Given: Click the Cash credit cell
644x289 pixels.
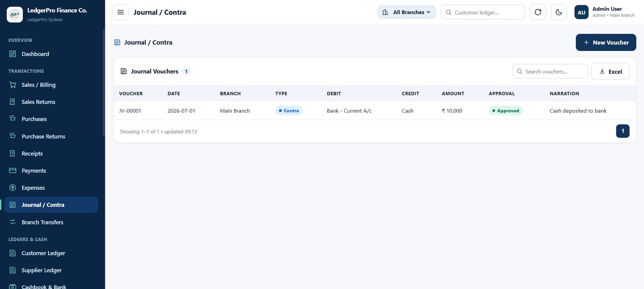Looking at the screenshot, I should click(x=407, y=111).
